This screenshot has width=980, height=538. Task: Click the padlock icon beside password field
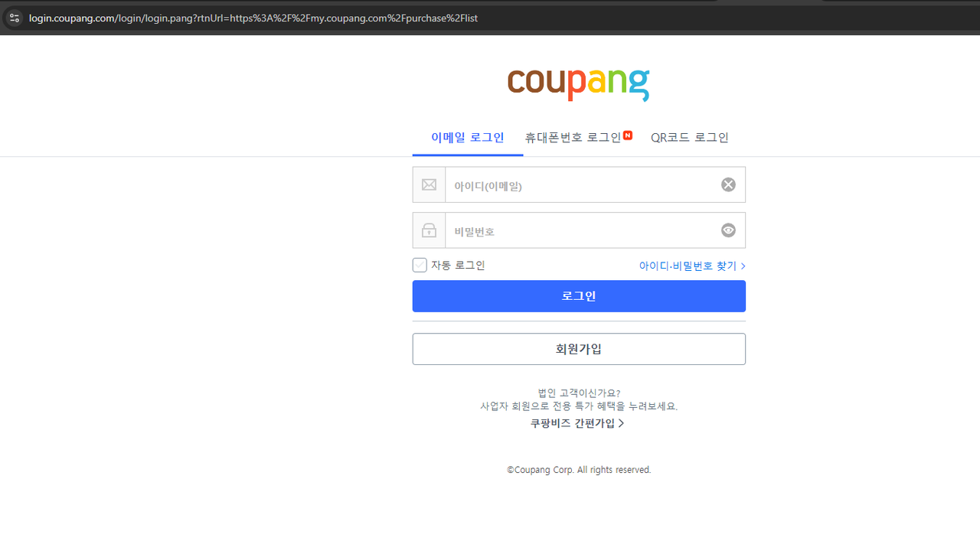click(429, 230)
